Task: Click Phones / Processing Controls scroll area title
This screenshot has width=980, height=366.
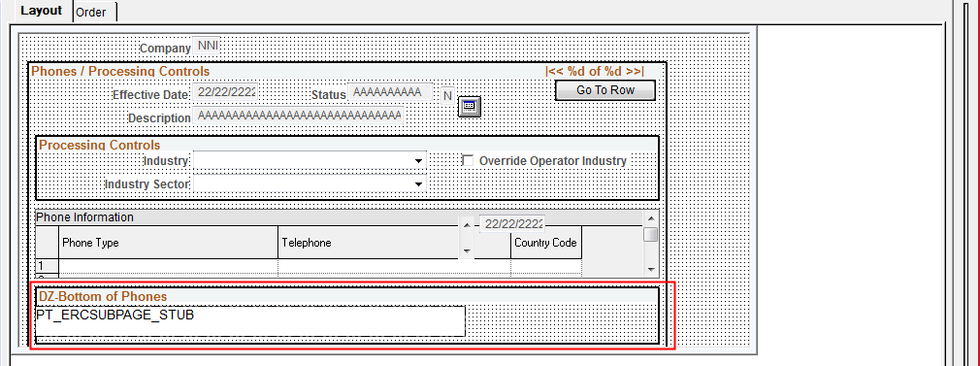Action: click(120, 71)
